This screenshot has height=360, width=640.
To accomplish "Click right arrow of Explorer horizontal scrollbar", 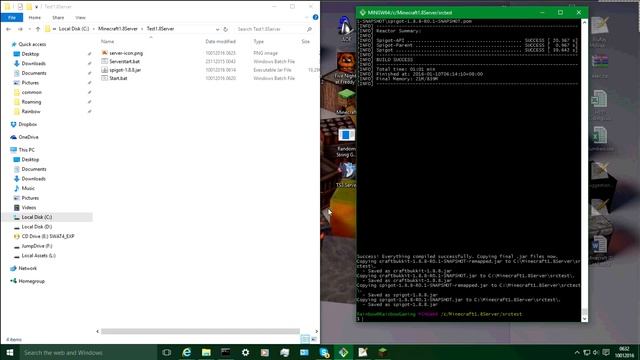I will tap(317, 331).
